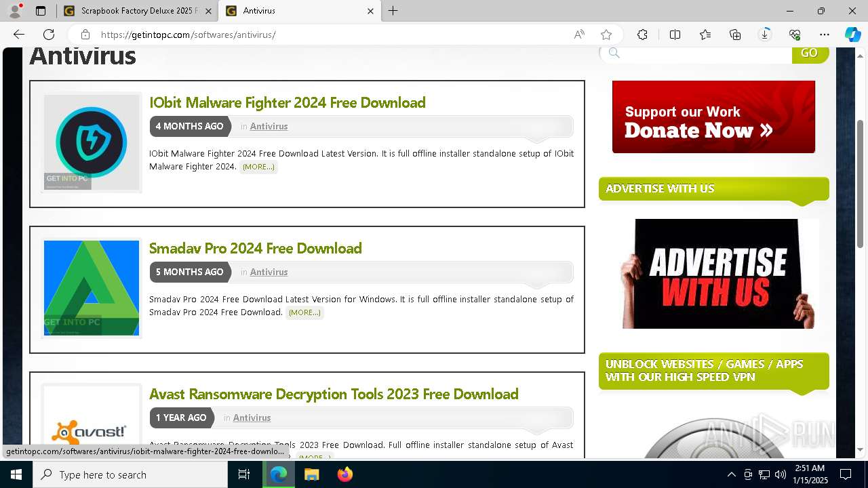Click the Donate Now banner
Screen dimensions: 868x488
coord(713,117)
